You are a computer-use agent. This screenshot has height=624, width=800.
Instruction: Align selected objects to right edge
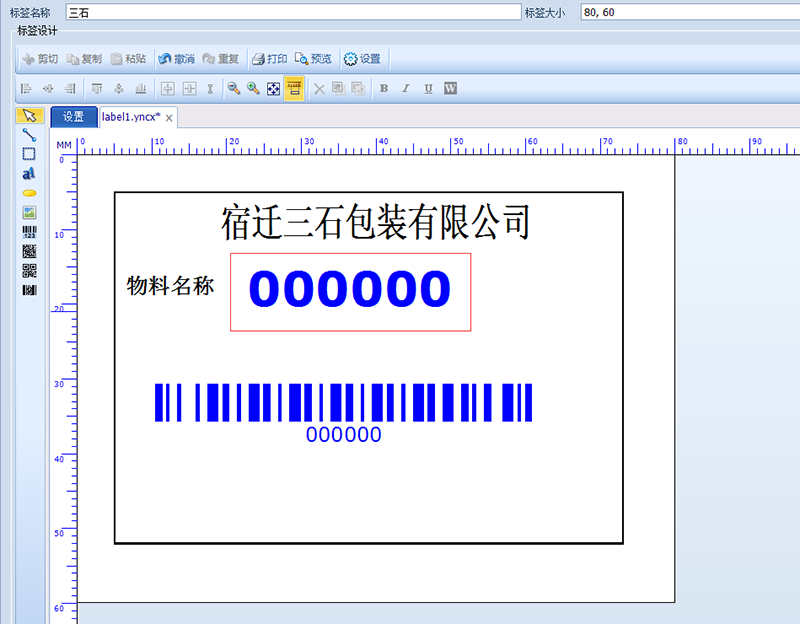pyautogui.click(x=70, y=89)
